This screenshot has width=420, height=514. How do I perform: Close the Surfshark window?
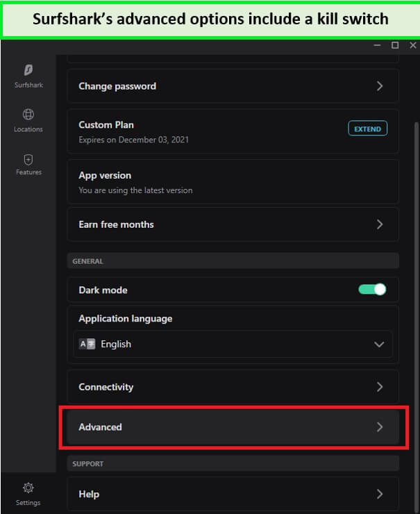coord(413,45)
